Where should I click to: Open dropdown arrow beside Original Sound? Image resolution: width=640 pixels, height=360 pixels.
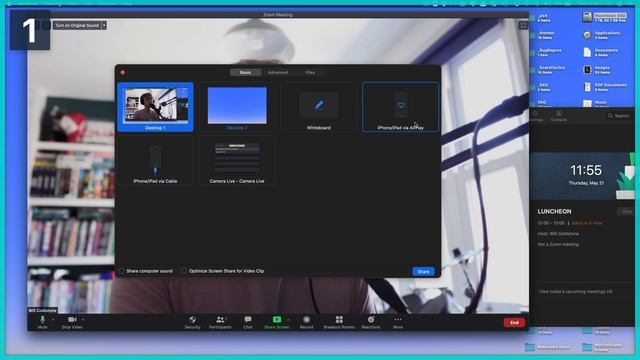click(x=104, y=25)
